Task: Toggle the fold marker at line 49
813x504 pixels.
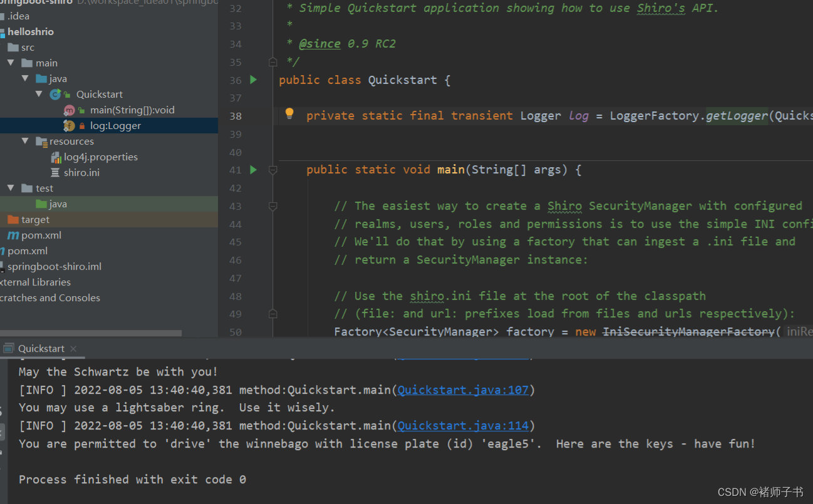Action: 272,314
